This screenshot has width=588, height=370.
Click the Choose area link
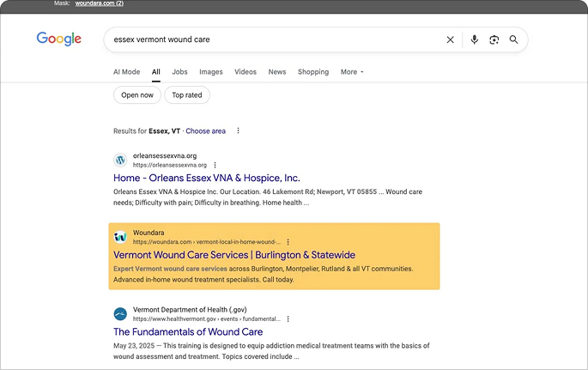pyautogui.click(x=205, y=131)
